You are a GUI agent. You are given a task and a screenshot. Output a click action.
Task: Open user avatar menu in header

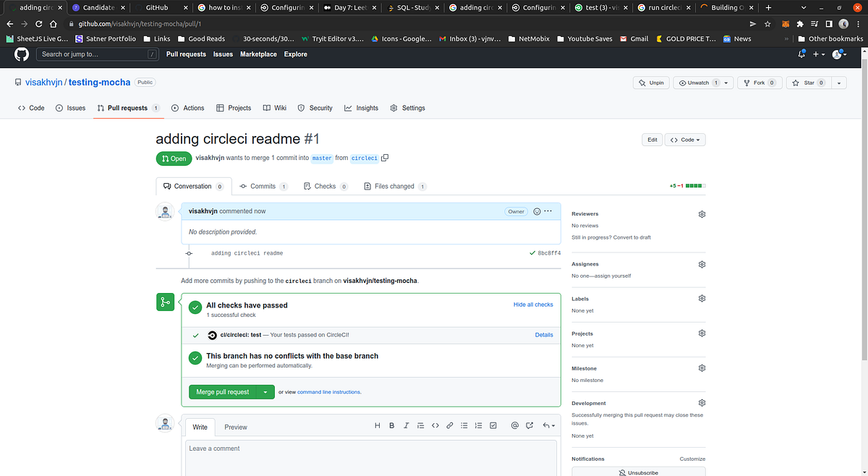tap(839, 54)
